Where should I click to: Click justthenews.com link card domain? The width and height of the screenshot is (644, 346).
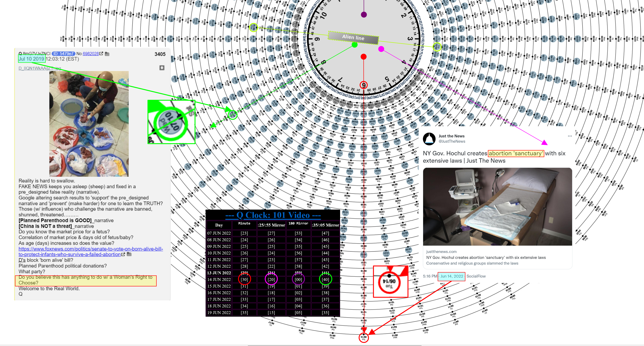click(441, 251)
